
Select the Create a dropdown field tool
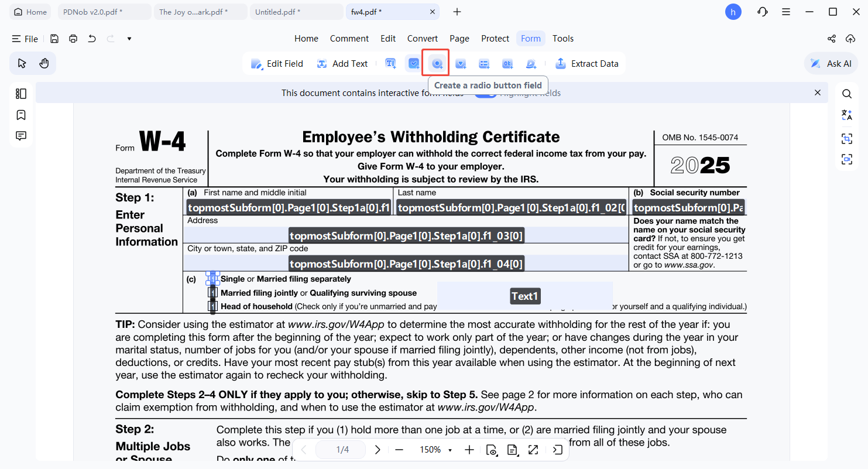click(461, 63)
